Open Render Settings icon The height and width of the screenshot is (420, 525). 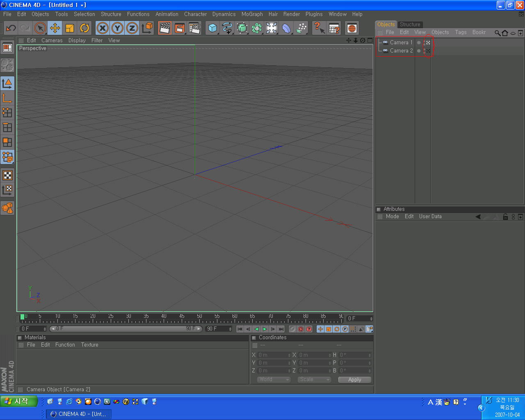click(x=194, y=28)
